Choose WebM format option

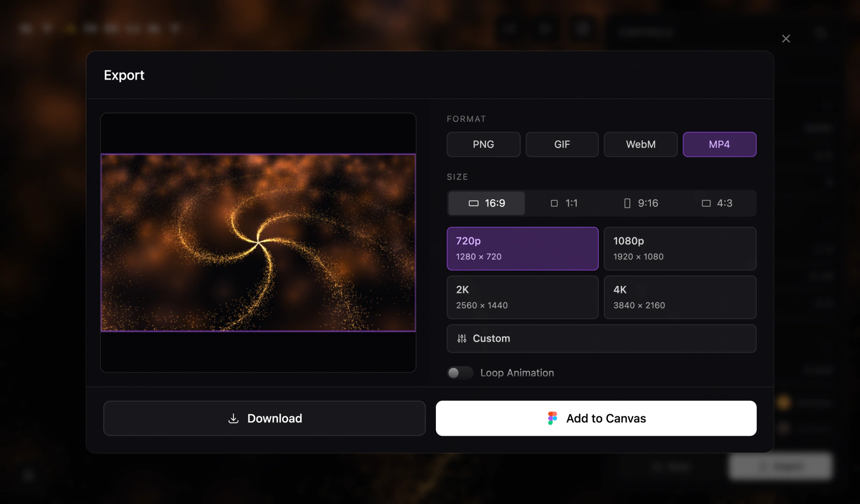pos(641,145)
